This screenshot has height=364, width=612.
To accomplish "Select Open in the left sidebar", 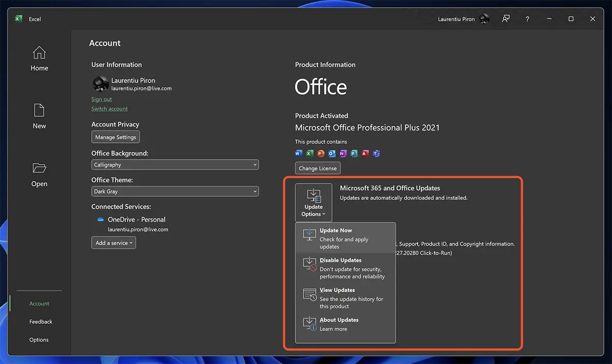I will coord(39,174).
